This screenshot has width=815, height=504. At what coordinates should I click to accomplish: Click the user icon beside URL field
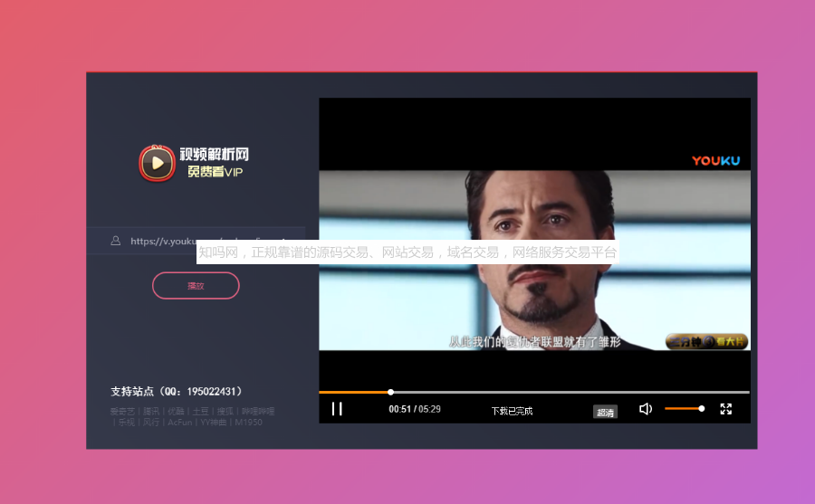point(115,241)
